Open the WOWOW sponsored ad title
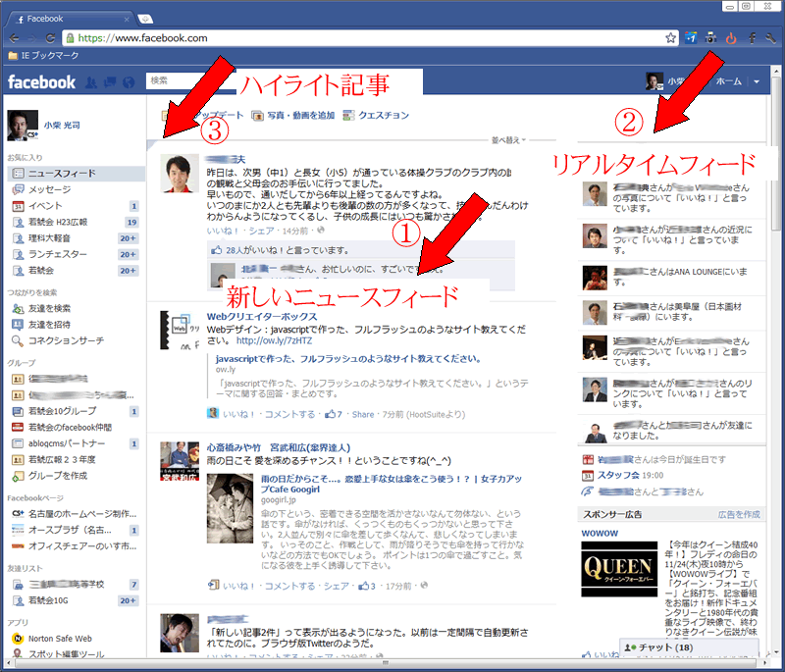 (x=600, y=534)
